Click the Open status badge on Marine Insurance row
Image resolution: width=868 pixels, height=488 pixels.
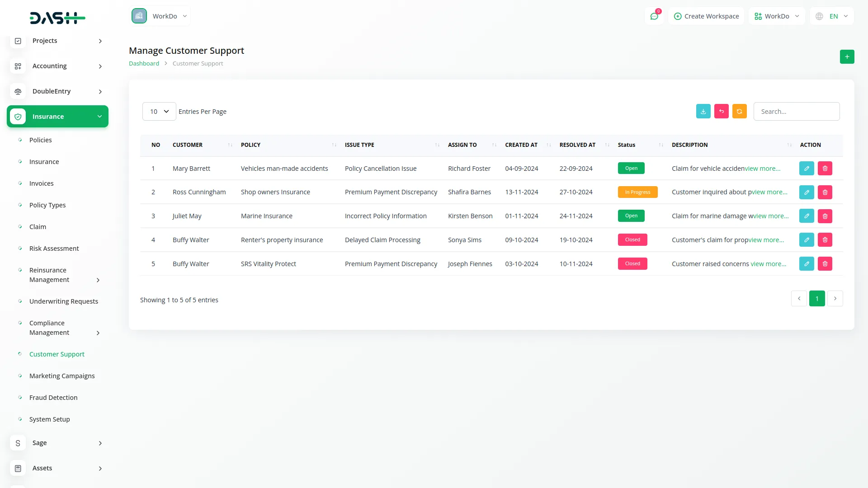click(631, 216)
